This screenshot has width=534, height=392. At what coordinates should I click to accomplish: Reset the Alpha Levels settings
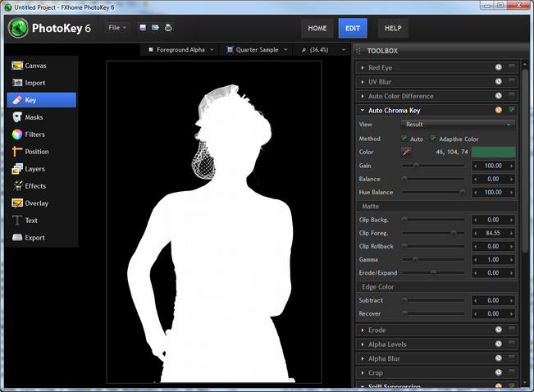click(x=499, y=344)
